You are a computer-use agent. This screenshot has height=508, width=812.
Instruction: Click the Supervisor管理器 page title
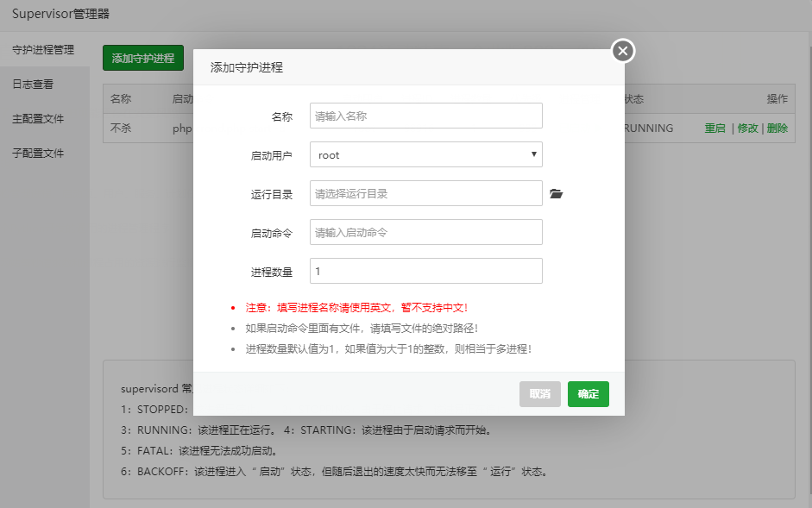point(60,14)
